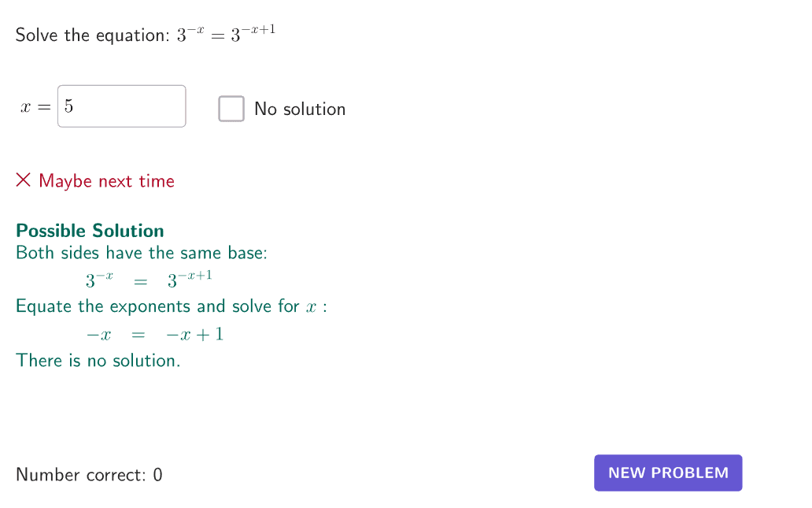
Task: Check the box next to No solution
Action: coord(231,109)
